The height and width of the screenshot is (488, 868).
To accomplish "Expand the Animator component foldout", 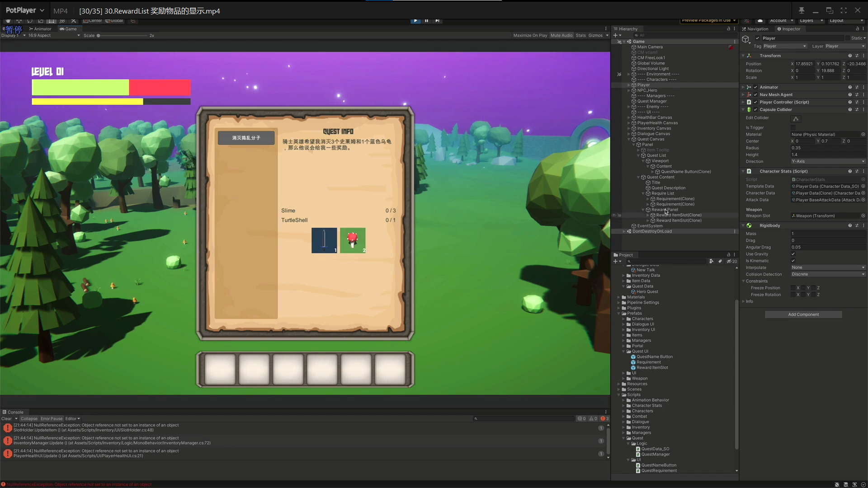I will pyautogui.click(x=743, y=87).
